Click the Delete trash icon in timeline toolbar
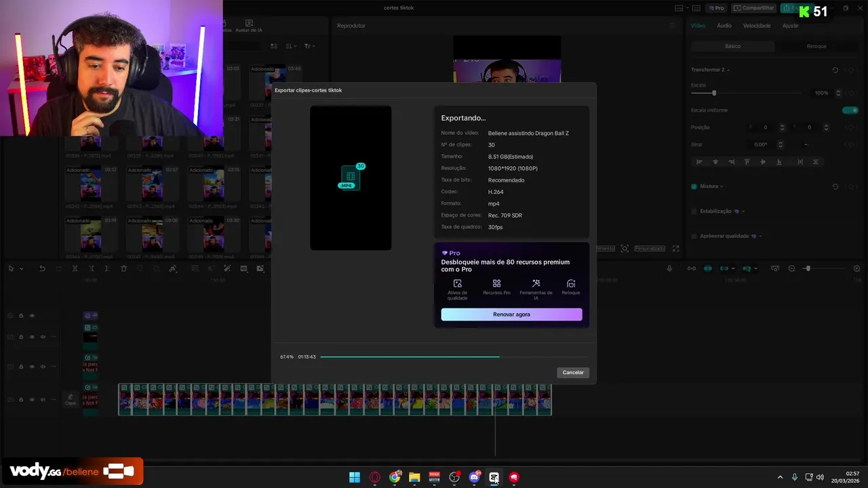Viewport: 868px width, 488px height. pos(123,269)
